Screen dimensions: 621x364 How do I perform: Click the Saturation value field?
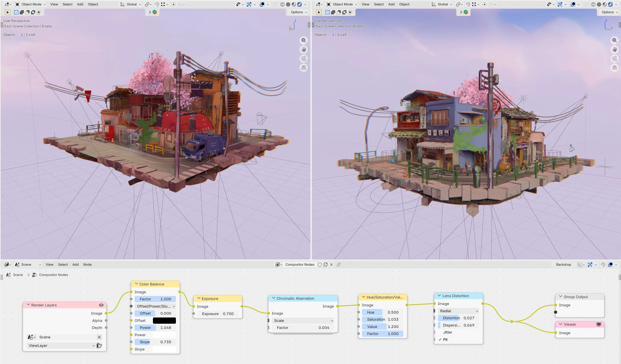click(x=382, y=319)
